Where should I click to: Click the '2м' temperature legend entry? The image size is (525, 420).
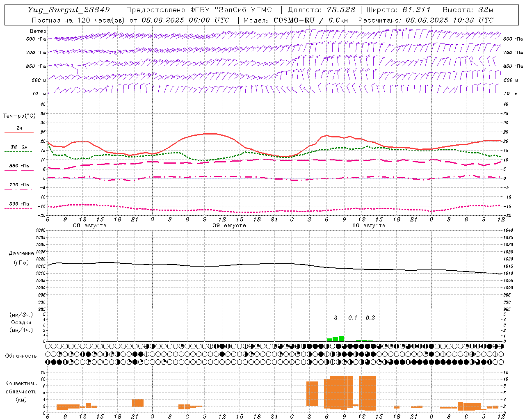coord(19,128)
